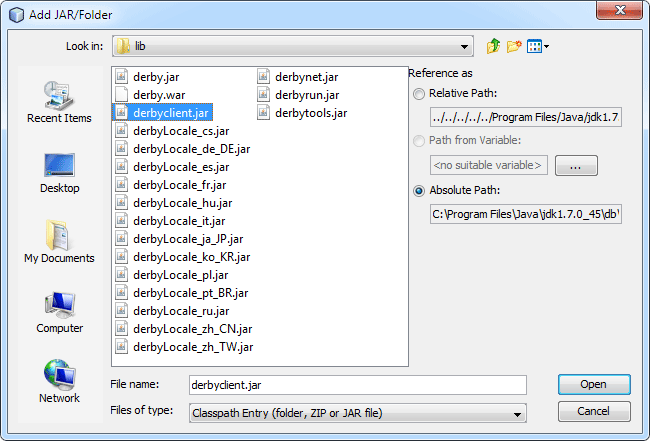Screen dimensions: 650x441
Task: Navigate to Computer shortcut
Action: tap(60, 312)
